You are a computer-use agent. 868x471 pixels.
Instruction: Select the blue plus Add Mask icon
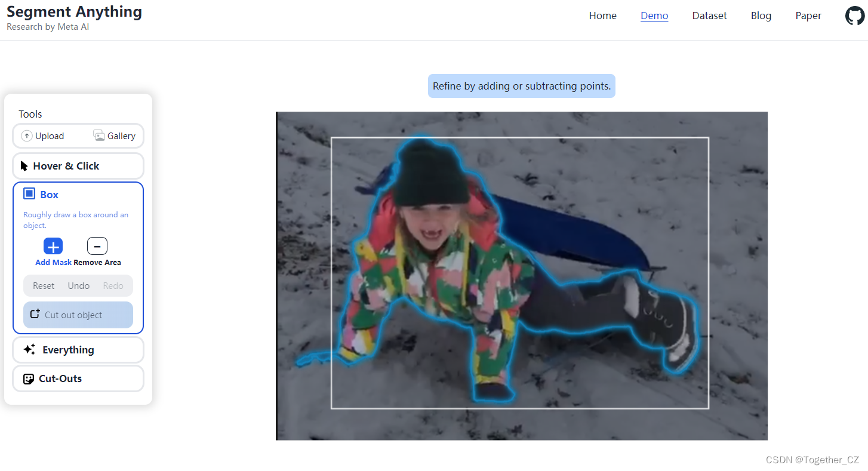[53, 246]
